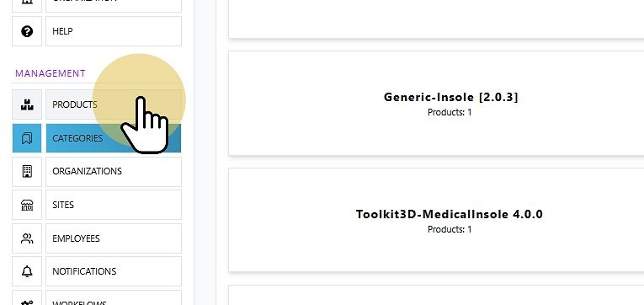Click the Organizations building icon
Viewport: 644px width, 305px height.
click(x=27, y=171)
